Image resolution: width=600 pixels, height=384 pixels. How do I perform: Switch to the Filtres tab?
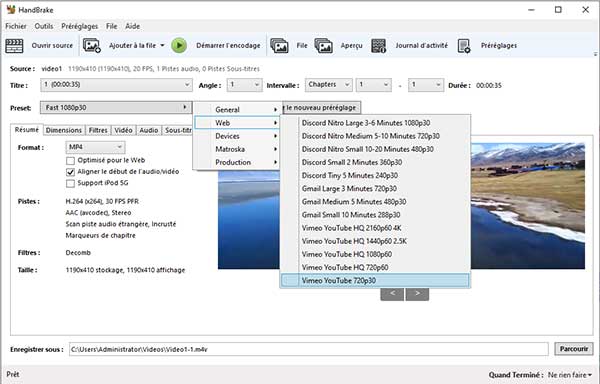[98, 130]
